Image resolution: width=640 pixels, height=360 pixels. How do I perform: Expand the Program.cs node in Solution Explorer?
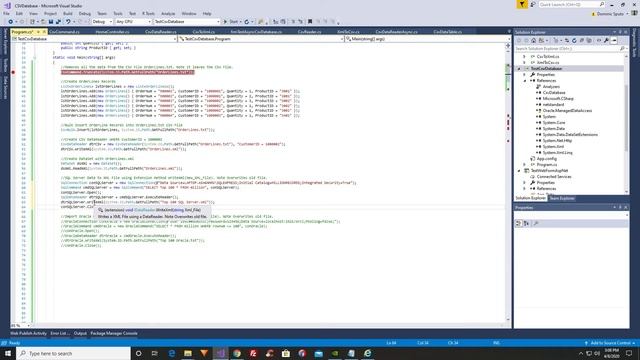[x=525, y=164]
